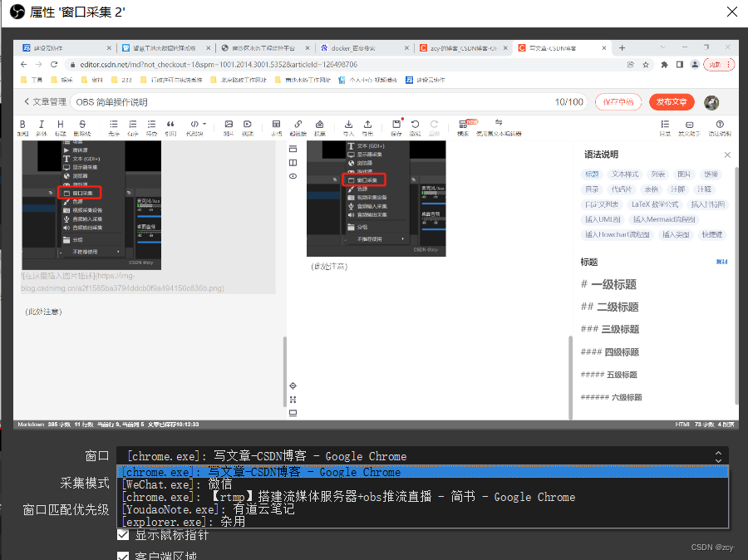Click the 保存草稿 outlined button

pyautogui.click(x=618, y=102)
